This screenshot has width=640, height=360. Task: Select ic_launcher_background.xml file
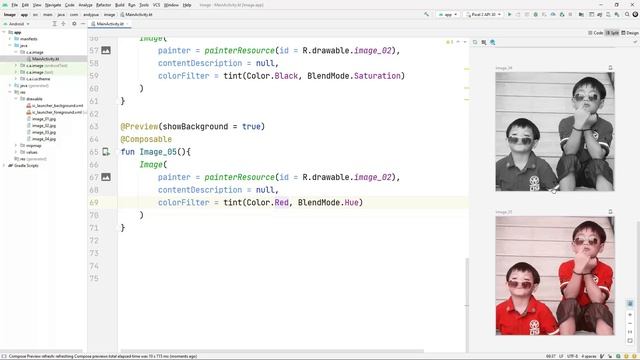point(55,105)
